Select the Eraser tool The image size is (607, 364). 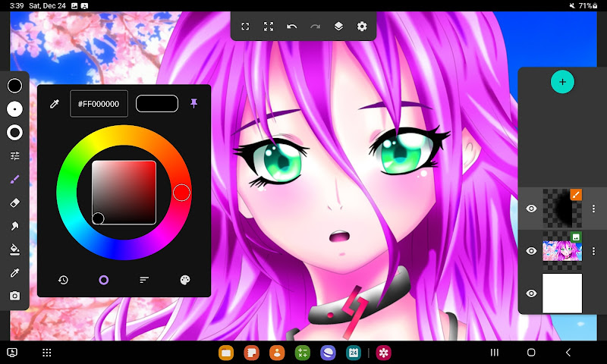tap(14, 202)
